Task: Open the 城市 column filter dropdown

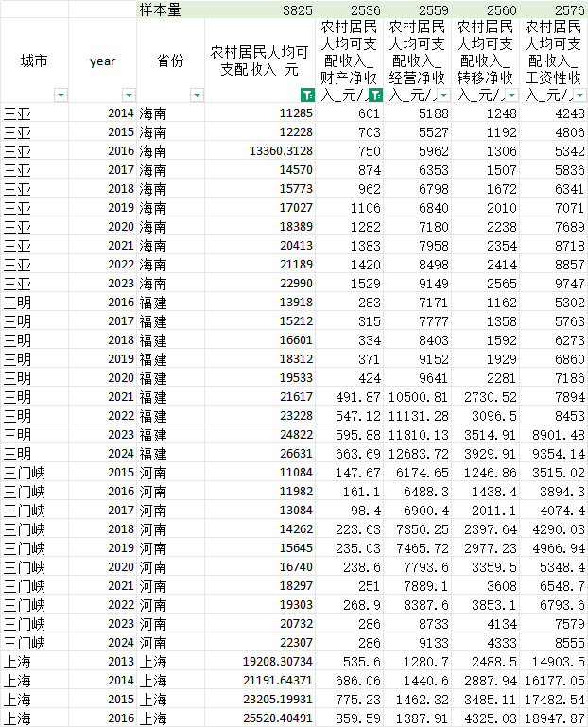Action: tap(61, 95)
